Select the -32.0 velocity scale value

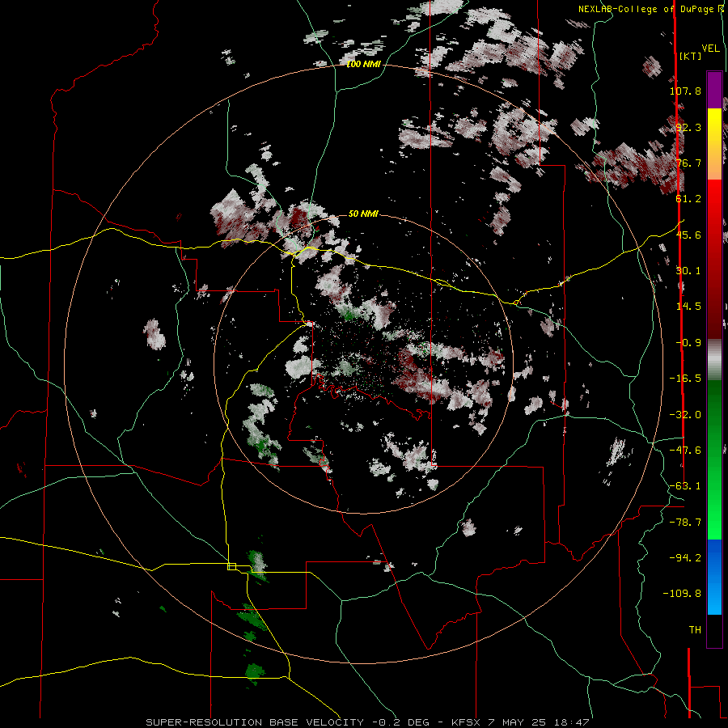(x=685, y=415)
